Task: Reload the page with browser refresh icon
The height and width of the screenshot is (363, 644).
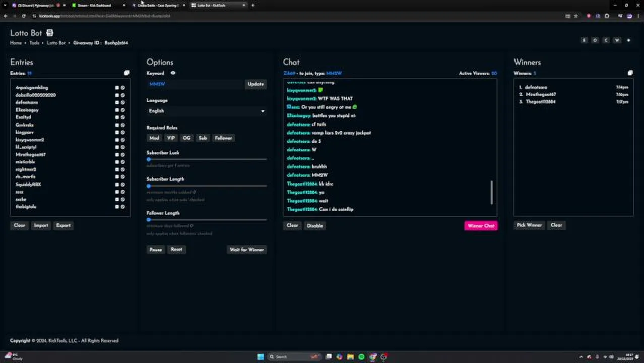Action: click(24, 16)
